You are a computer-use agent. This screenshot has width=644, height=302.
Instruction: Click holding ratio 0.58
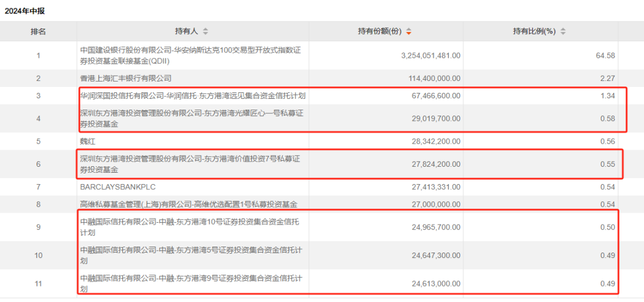click(609, 119)
